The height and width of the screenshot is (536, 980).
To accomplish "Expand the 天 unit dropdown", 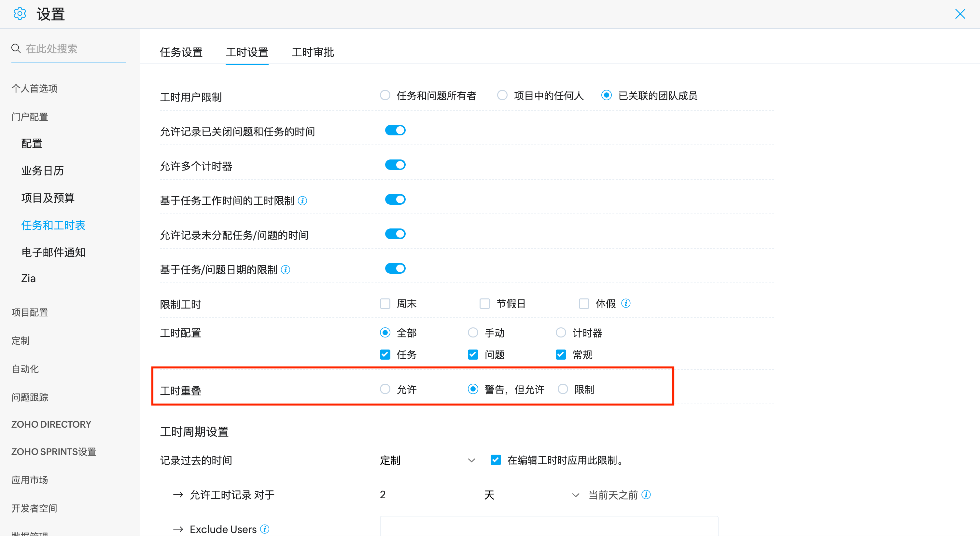I will coord(531,495).
